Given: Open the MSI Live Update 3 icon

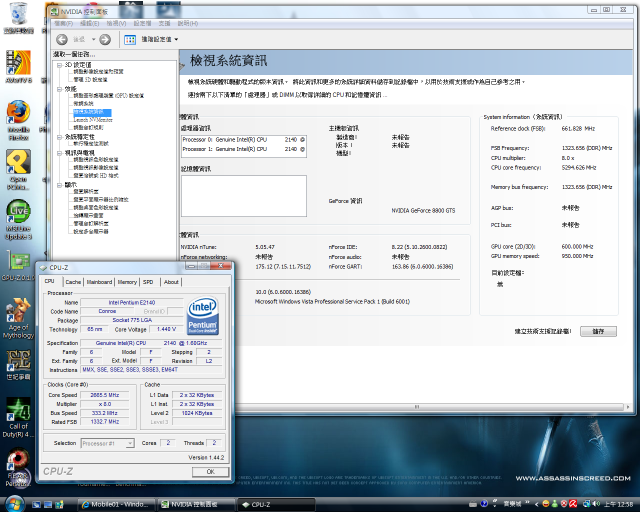Looking at the screenshot, I should pos(18,219).
